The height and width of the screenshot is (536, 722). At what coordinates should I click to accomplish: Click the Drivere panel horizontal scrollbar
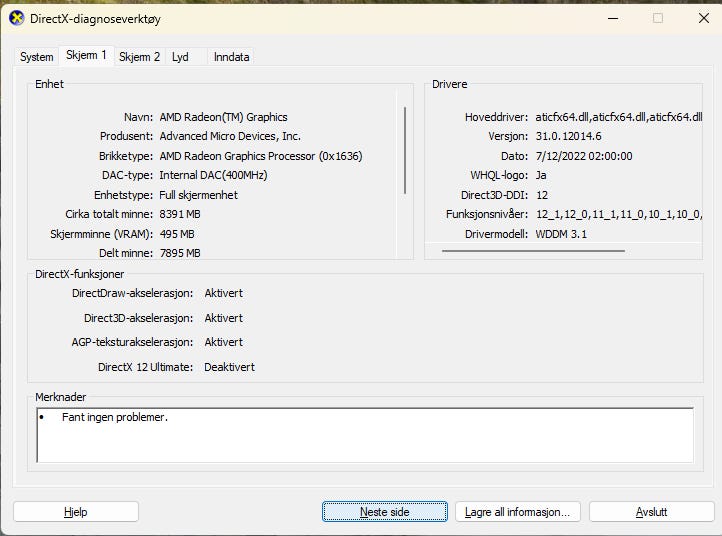pyautogui.click(x=533, y=251)
